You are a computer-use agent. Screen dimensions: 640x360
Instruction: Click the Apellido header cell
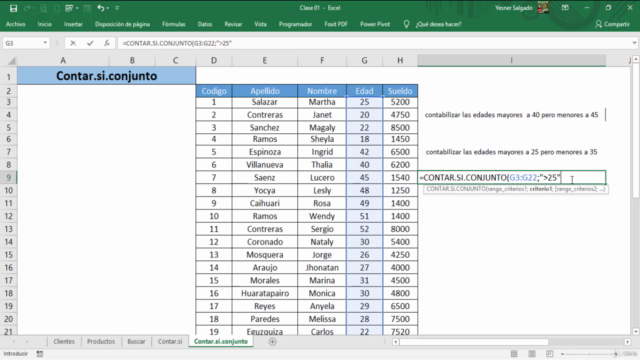tap(265, 91)
